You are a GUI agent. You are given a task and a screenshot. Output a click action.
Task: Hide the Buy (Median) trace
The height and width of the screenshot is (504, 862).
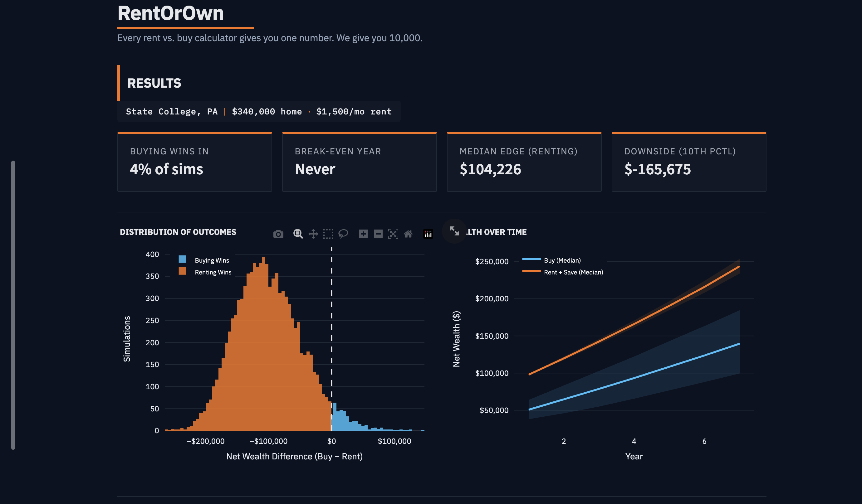(x=562, y=260)
